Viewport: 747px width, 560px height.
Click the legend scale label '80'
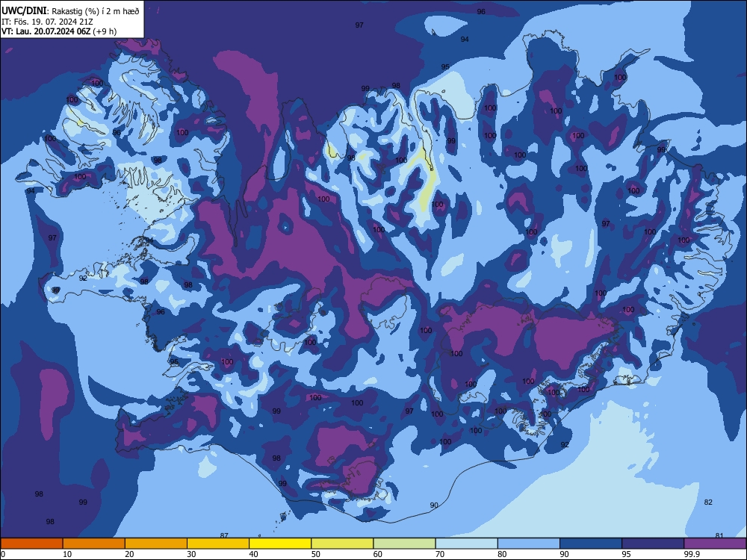(502, 554)
